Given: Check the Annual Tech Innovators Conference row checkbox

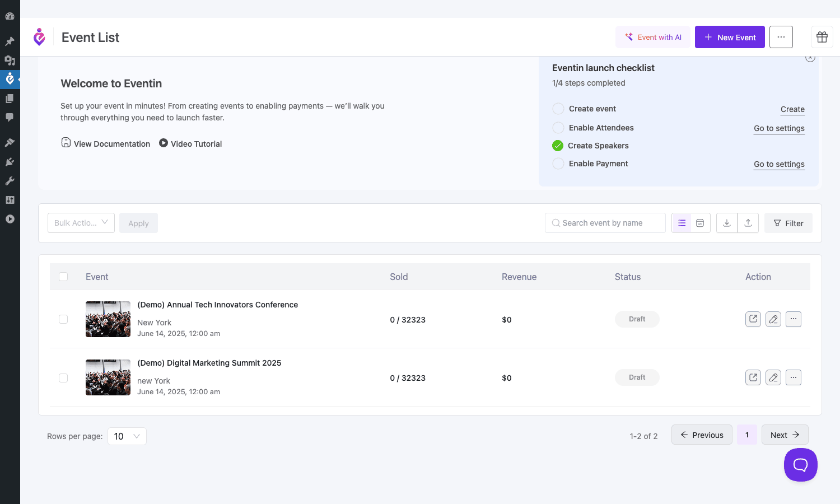Looking at the screenshot, I should click(x=63, y=319).
